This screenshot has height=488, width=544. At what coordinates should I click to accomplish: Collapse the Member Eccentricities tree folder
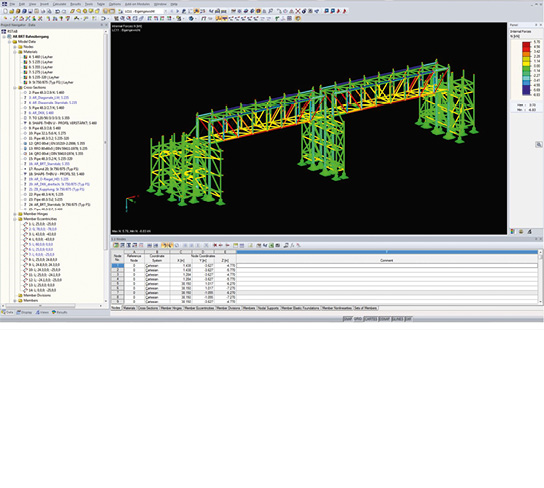15,219
